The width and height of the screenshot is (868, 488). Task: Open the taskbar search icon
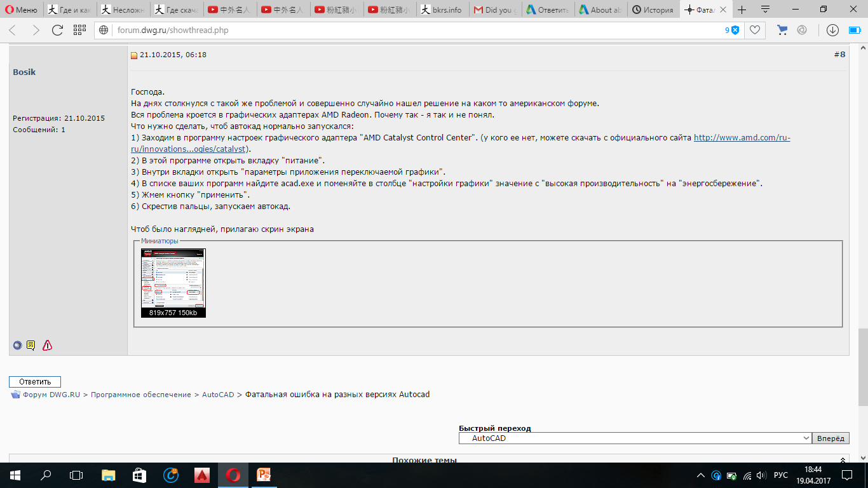(x=46, y=475)
